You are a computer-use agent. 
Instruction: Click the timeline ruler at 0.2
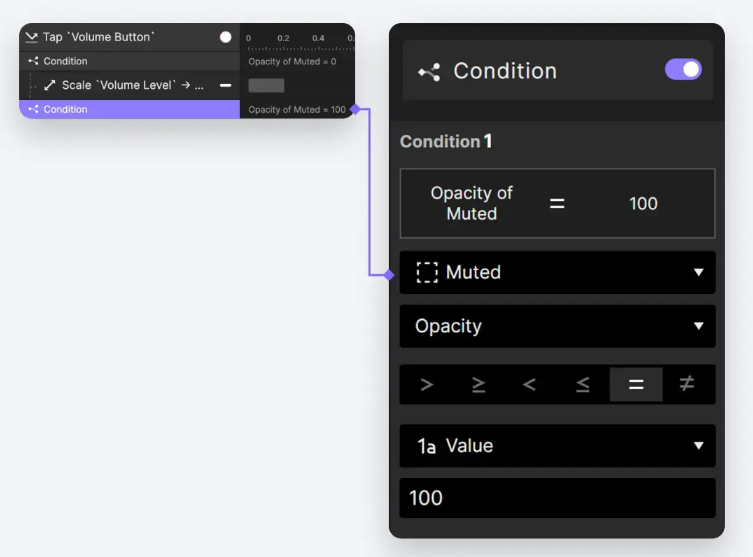pyautogui.click(x=283, y=38)
